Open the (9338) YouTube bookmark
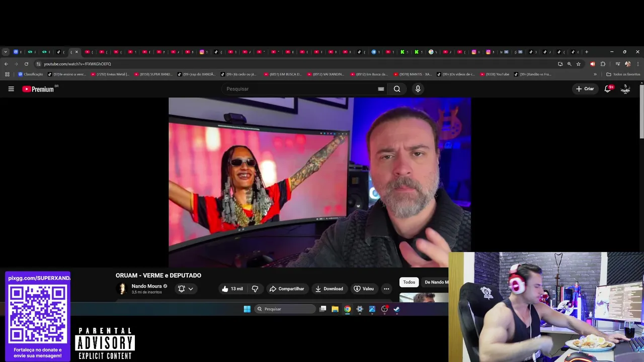The width and height of the screenshot is (644, 362). (495, 74)
